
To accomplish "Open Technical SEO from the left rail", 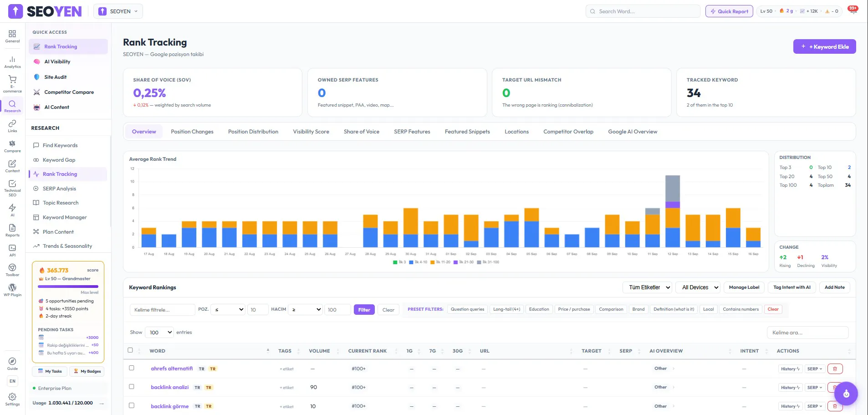I will point(12,188).
